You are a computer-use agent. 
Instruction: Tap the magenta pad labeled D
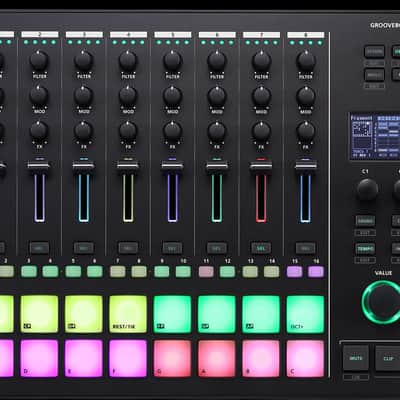click(39, 358)
